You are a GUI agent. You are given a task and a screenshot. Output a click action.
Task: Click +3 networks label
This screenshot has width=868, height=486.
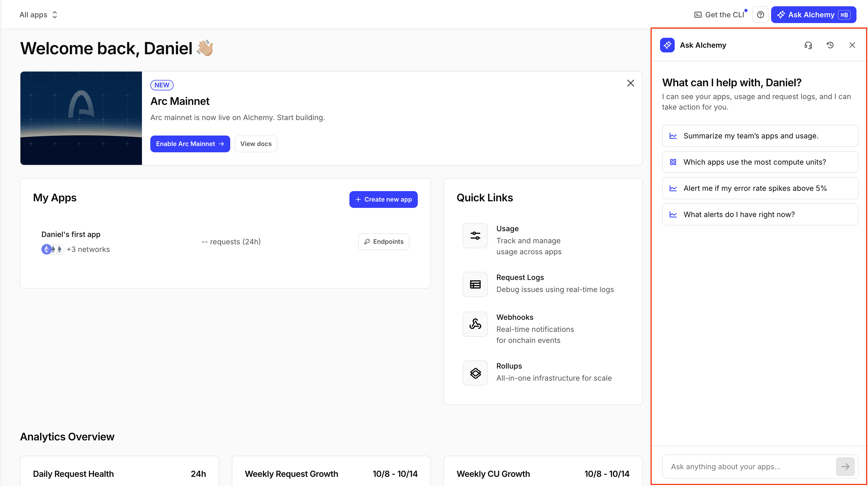88,250
